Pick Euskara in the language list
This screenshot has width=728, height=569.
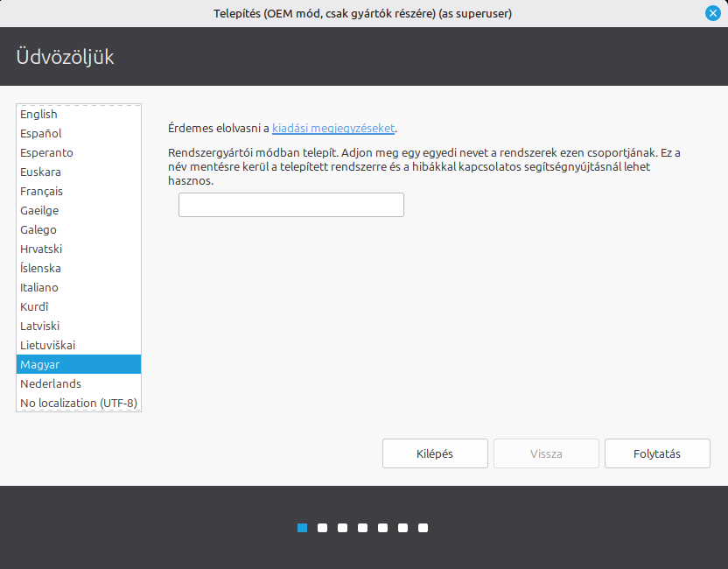(40, 172)
